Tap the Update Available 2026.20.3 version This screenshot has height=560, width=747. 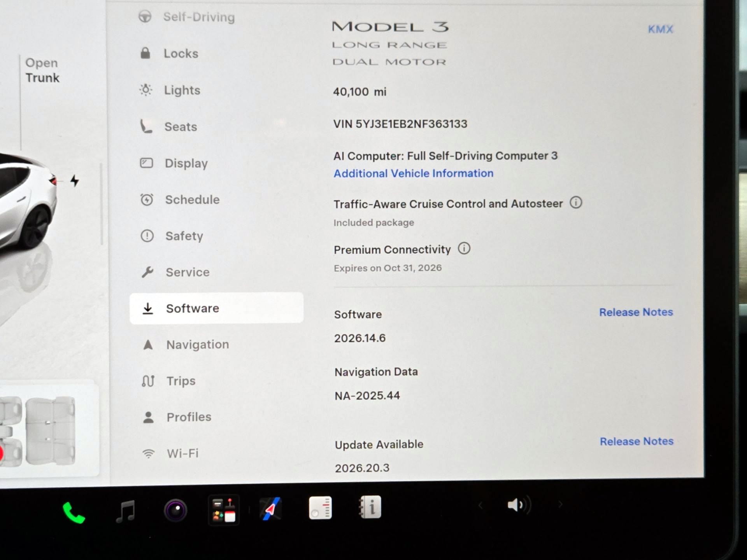[x=362, y=468]
